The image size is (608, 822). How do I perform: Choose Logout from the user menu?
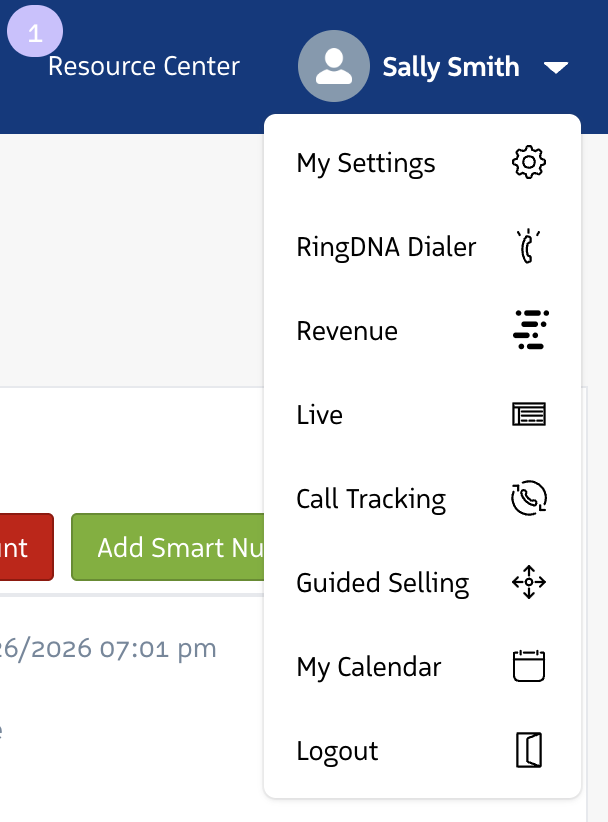pos(337,750)
